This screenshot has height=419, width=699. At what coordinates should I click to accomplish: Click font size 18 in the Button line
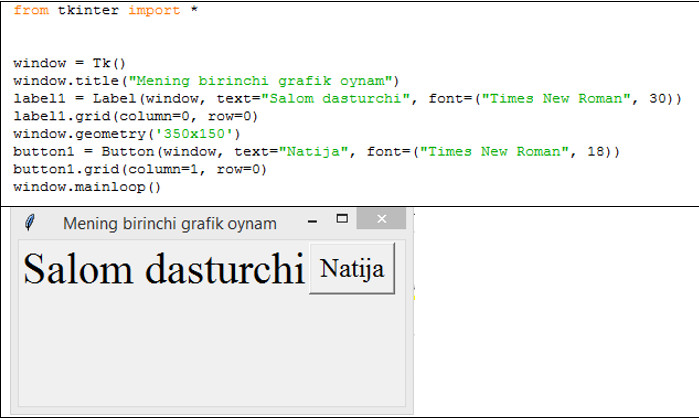[x=597, y=152]
